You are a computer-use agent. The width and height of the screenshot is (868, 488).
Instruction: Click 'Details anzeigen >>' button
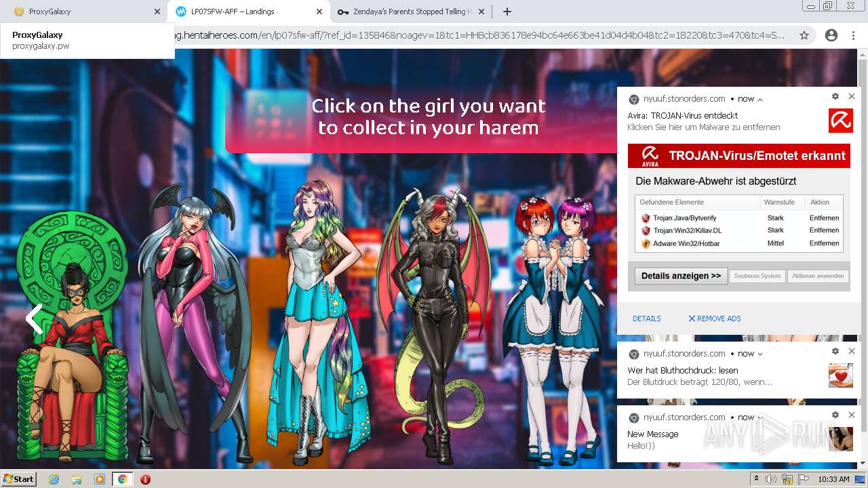click(681, 276)
